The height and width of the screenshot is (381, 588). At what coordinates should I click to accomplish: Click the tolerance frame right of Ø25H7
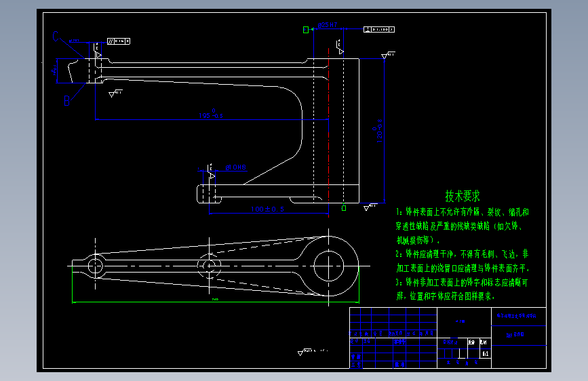click(x=378, y=29)
